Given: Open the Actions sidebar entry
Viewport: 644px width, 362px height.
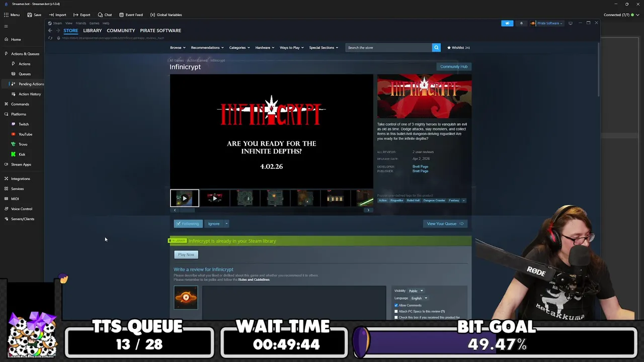Looking at the screenshot, I should coord(24,64).
